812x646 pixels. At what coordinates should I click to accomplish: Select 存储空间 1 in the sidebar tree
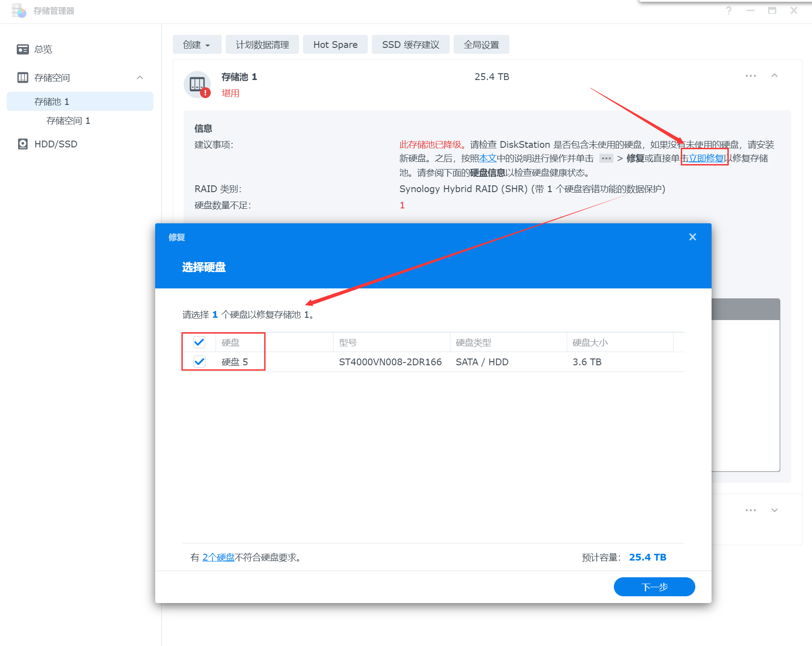coord(68,121)
